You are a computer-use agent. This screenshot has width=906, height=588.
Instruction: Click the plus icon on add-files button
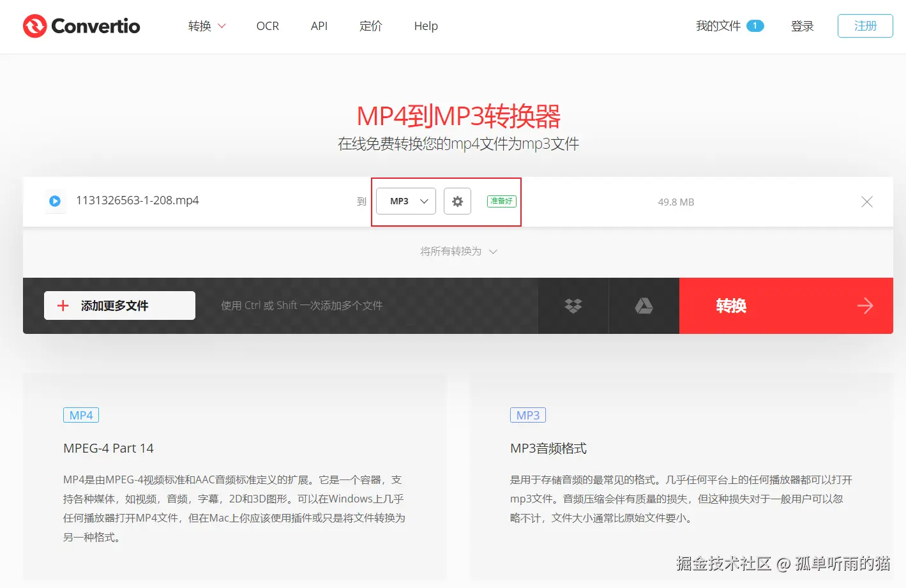[63, 306]
